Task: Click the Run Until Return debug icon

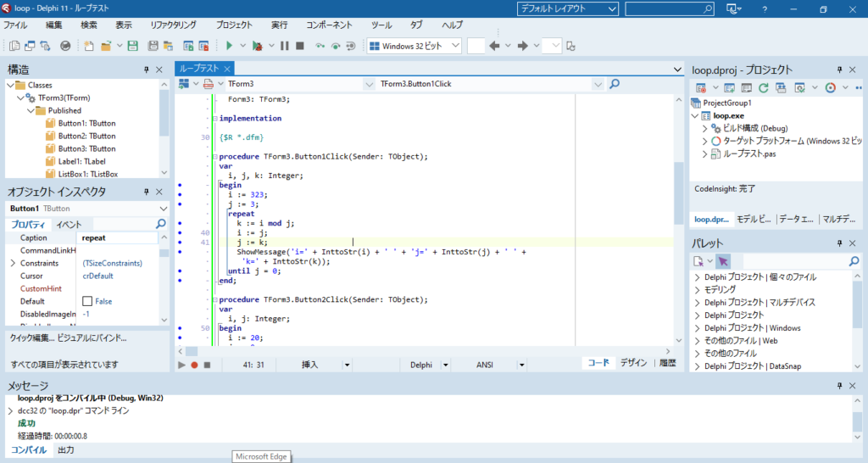Action: [x=350, y=46]
